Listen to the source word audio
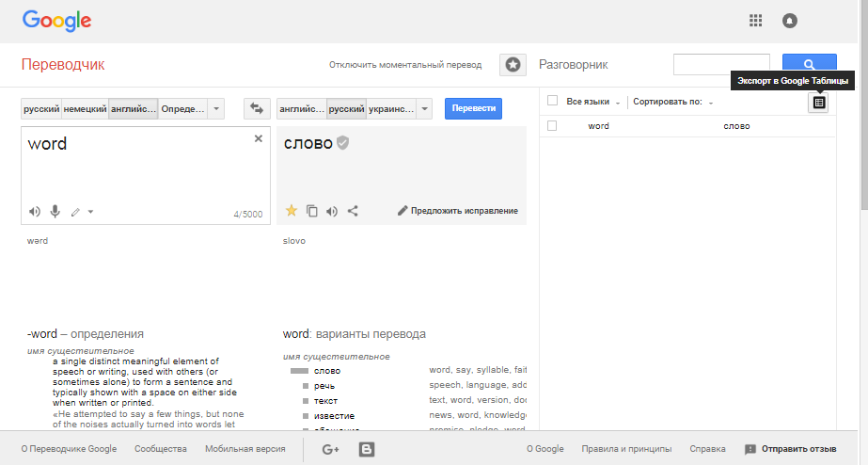The image size is (868, 465). point(35,211)
